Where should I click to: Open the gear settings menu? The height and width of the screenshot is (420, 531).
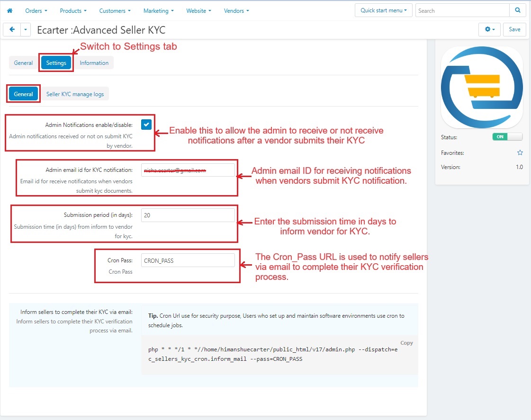pyautogui.click(x=489, y=29)
